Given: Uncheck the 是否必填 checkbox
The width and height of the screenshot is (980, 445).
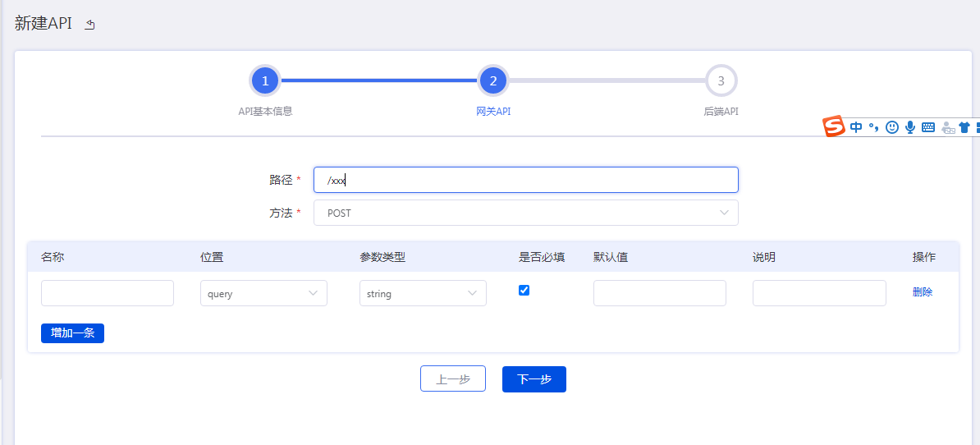Looking at the screenshot, I should [524, 290].
